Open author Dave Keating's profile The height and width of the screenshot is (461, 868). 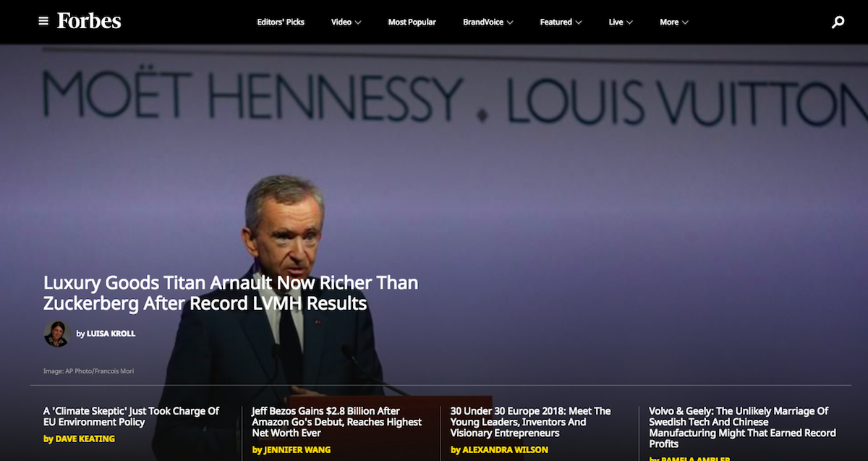click(85, 439)
